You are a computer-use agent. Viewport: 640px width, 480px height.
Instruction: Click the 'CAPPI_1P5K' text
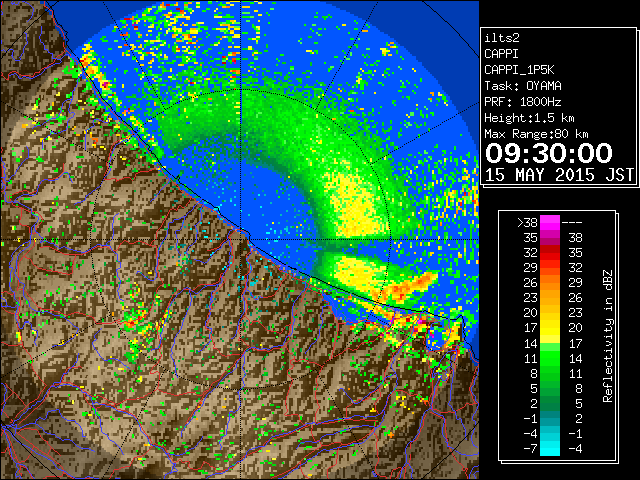point(519,70)
